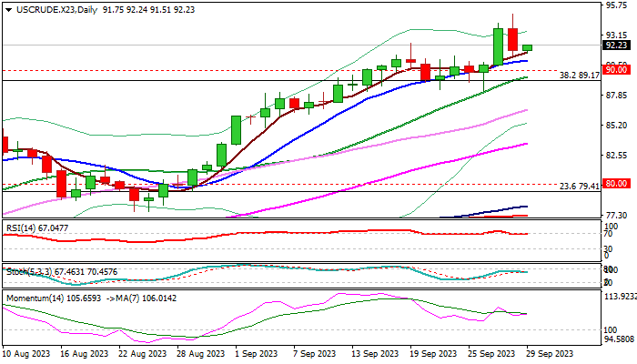Select the Stoch(5,3,3) indicator label

coord(27,270)
